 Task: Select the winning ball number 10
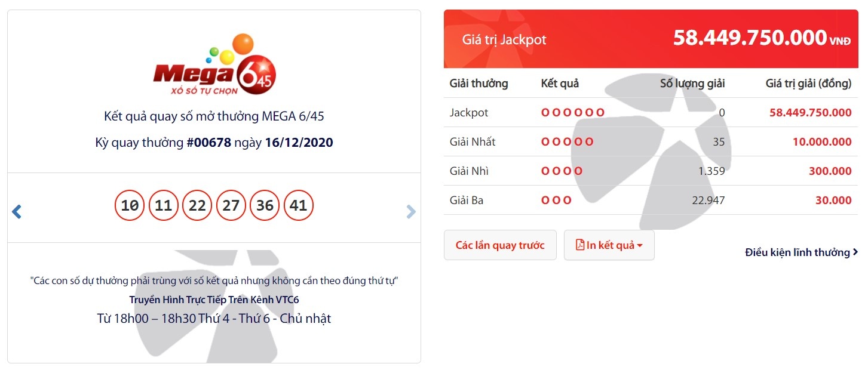pyautogui.click(x=129, y=205)
